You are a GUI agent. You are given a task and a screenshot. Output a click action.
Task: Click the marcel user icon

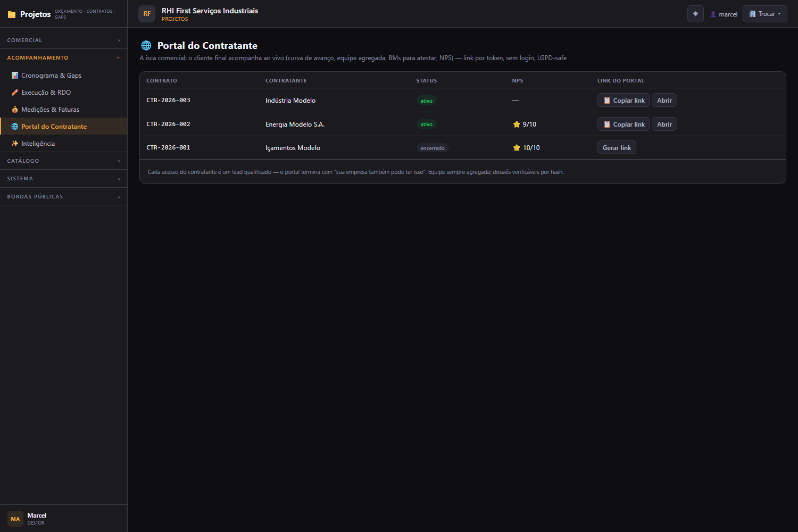coord(713,14)
